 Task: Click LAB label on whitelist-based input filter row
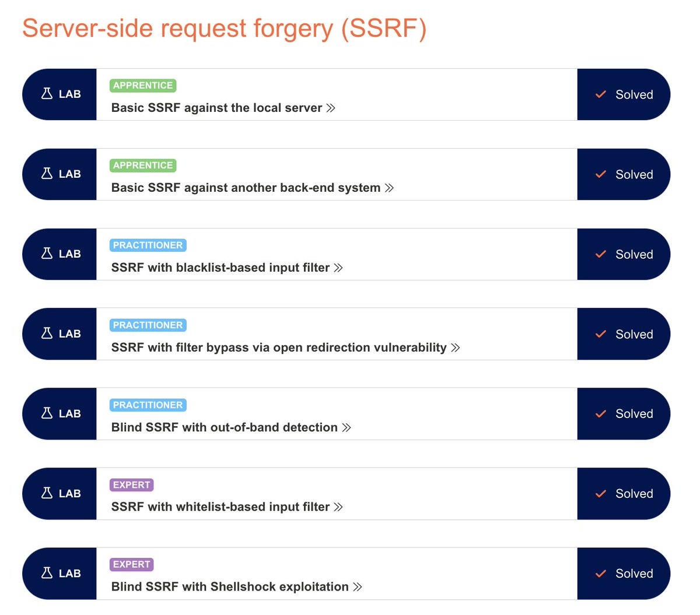[x=70, y=494]
